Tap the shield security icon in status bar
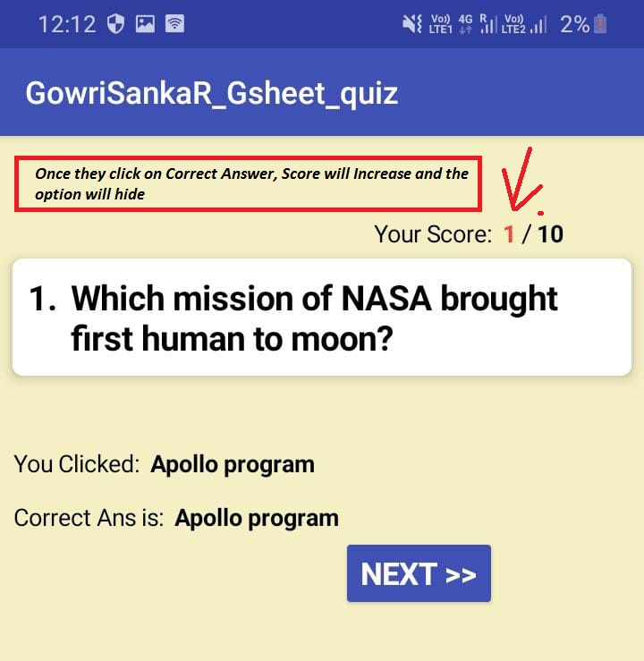Screen dimensions: 644x661 tap(115, 24)
